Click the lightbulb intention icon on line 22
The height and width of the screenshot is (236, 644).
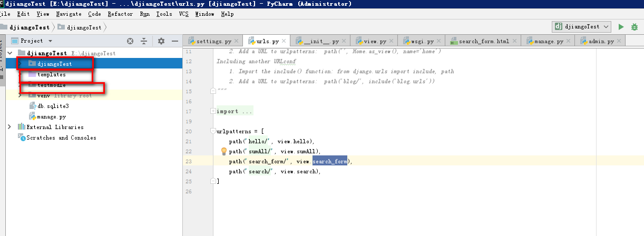pyautogui.click(x=223, y=151)
